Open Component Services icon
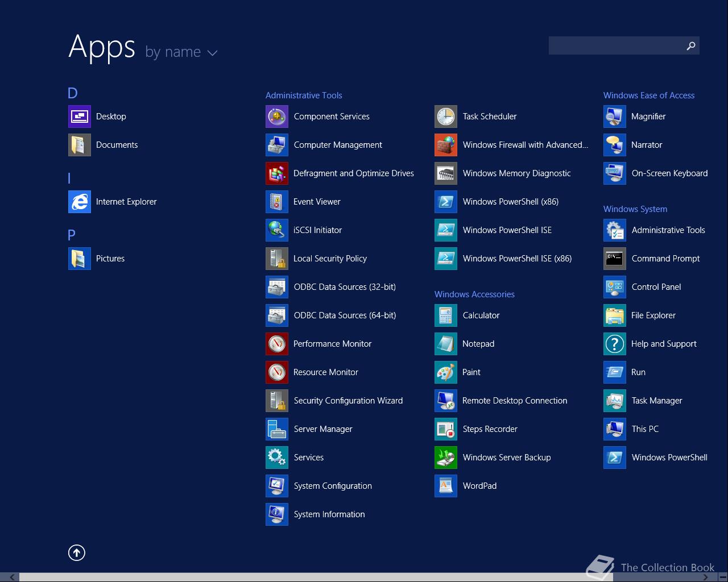728x582 pixels. 277,117
